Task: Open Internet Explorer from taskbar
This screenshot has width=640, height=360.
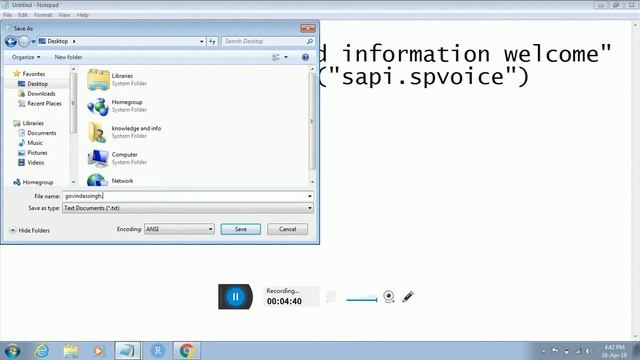Action: click(42, 351)
